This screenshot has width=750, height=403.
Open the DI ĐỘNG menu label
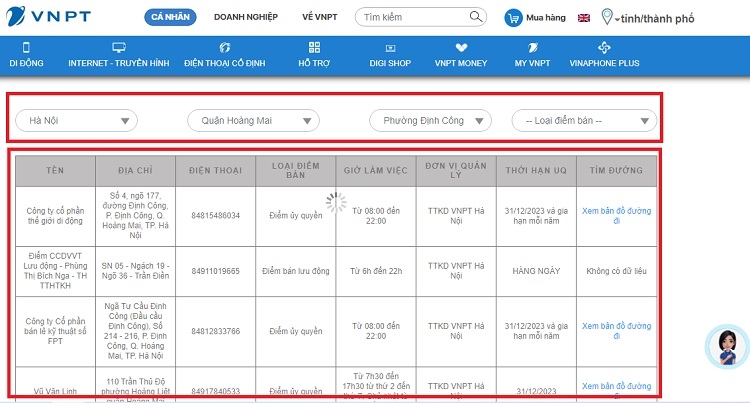[26, 63]
